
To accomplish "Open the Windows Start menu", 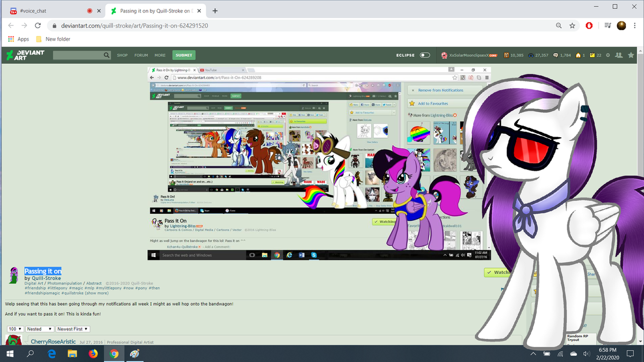I will (10, 353).
